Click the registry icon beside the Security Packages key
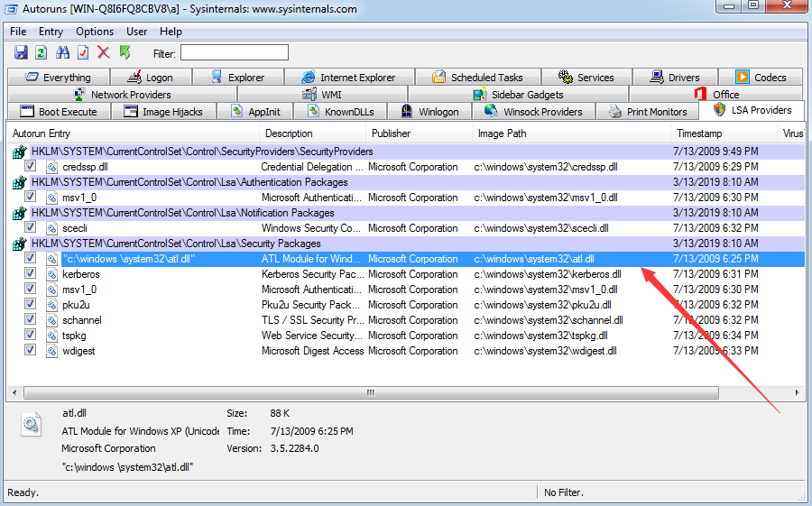 (19, 244)
